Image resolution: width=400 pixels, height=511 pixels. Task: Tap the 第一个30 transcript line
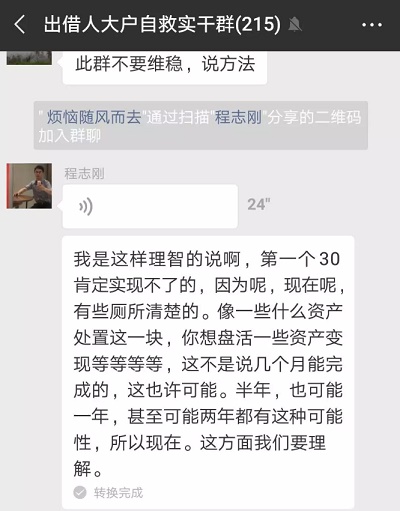pyautogui.click(x=207, y=259)
